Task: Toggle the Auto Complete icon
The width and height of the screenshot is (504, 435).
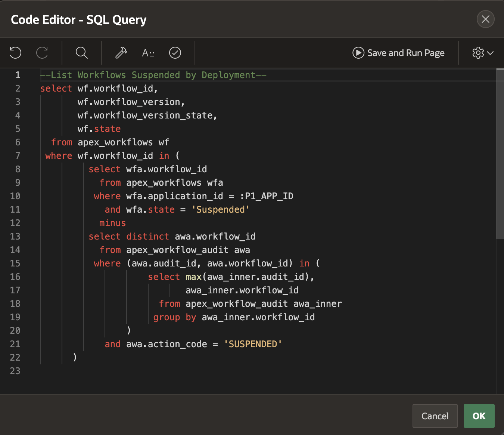Action: tap(148, 53)
